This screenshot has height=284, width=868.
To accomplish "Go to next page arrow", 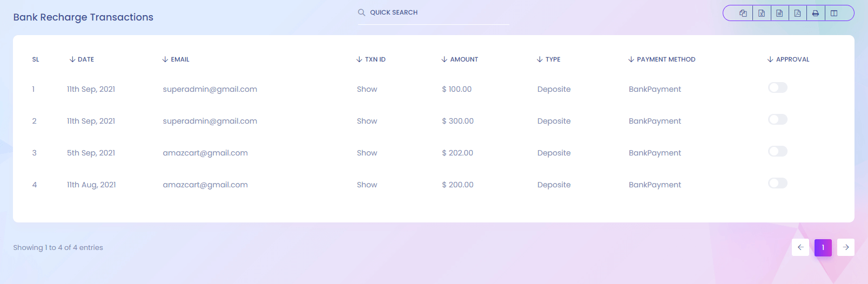I will point(846,247).
